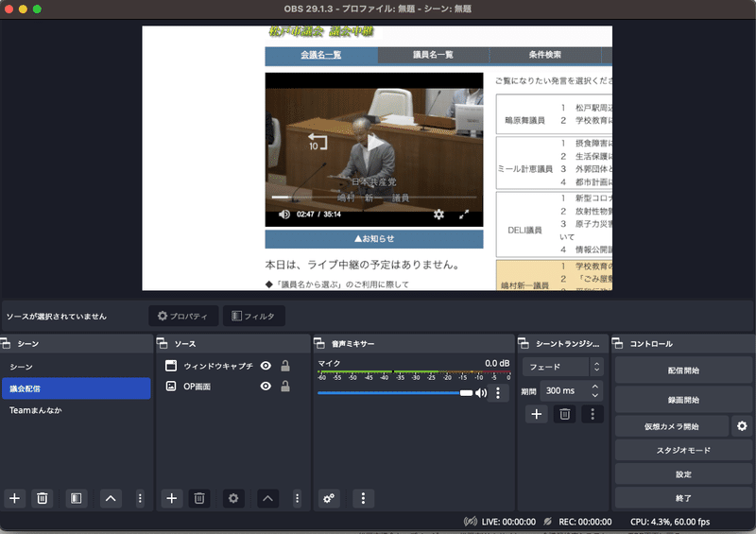Add a new source with plus icon
This screenshot has height=534, width=756.
pyautogui.click(x=171, y=498)
